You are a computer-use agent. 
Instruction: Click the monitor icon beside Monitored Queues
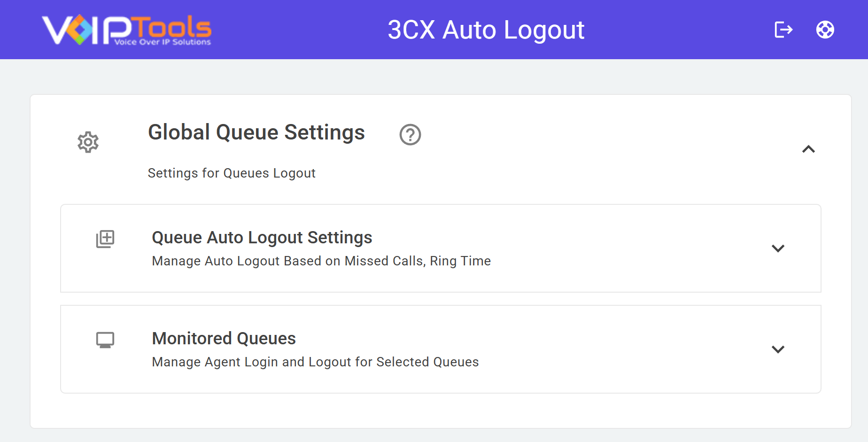point(105,340)
